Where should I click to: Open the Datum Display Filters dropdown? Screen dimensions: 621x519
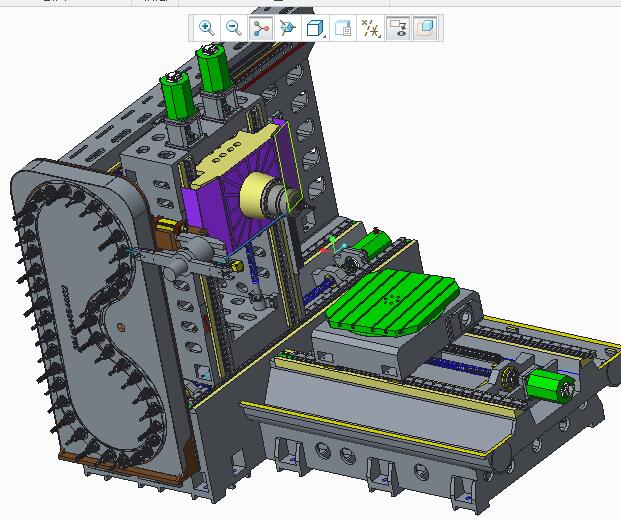(x=371, y=28)
